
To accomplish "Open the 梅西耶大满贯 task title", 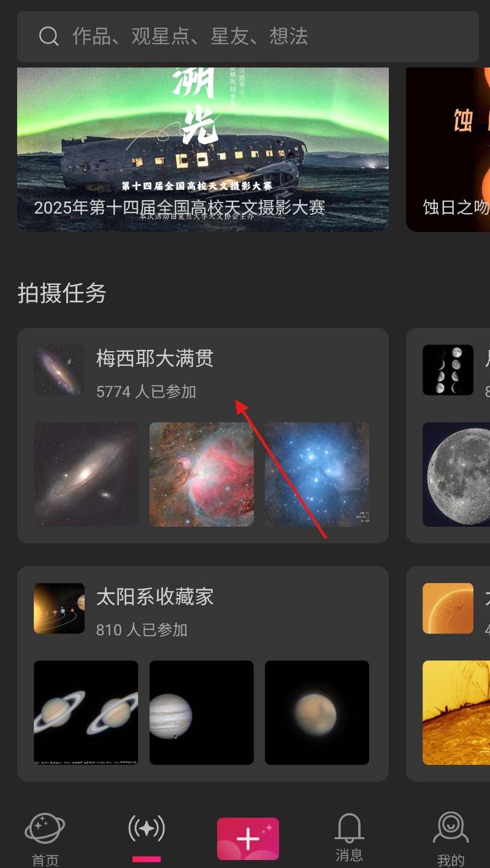I will pos(155,358).
